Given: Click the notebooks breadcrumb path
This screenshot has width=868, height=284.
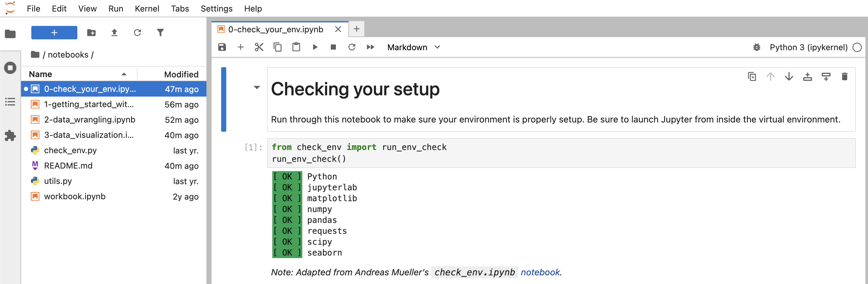Looking at the screenshot, I should 68,55.
